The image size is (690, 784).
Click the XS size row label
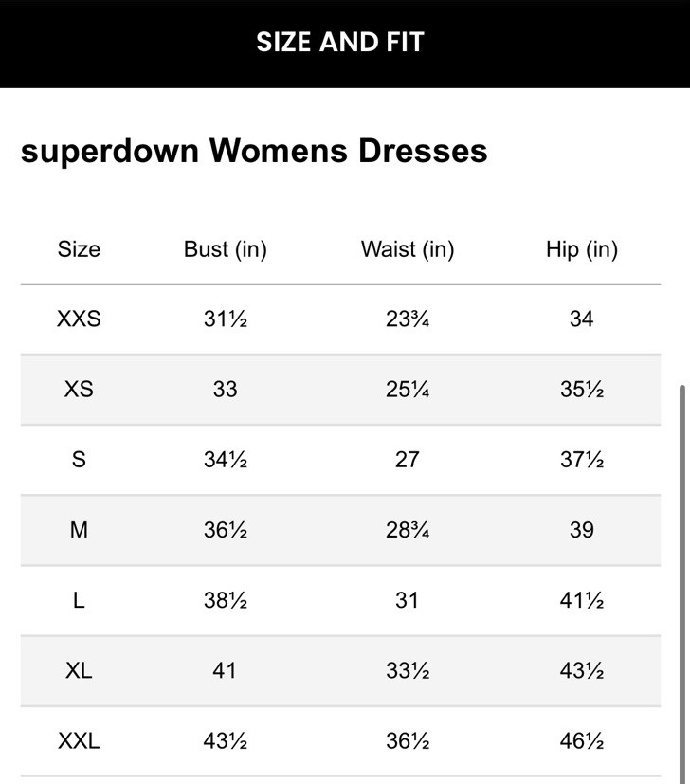coord(79,390)
